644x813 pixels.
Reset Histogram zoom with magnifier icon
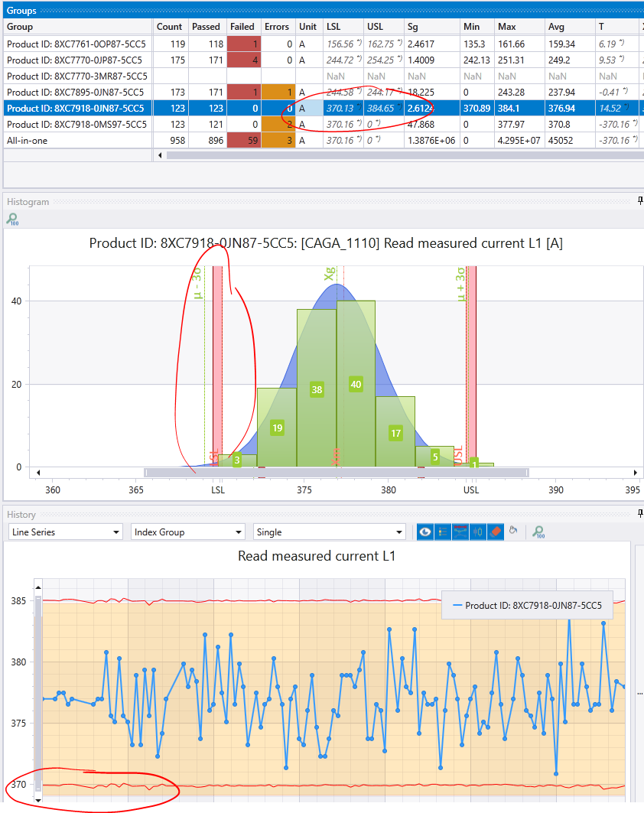(12, 220)
